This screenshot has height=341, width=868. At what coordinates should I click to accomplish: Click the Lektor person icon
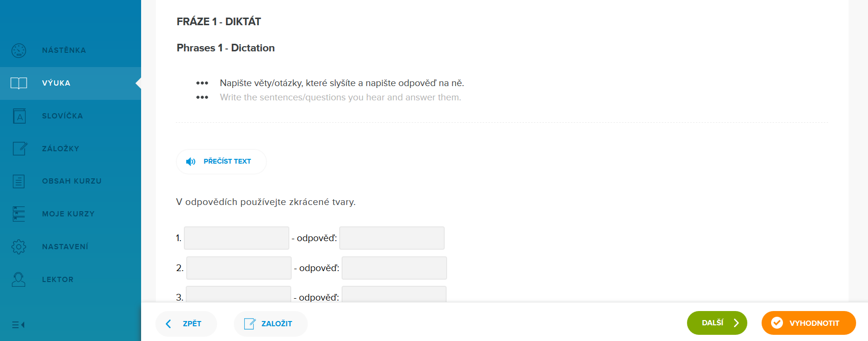click(x=19, y=279)
